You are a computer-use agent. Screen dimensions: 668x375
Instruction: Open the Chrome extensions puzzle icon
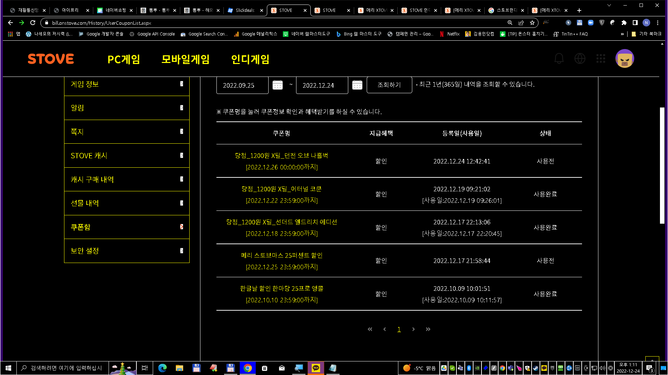[x=624, y=23]
